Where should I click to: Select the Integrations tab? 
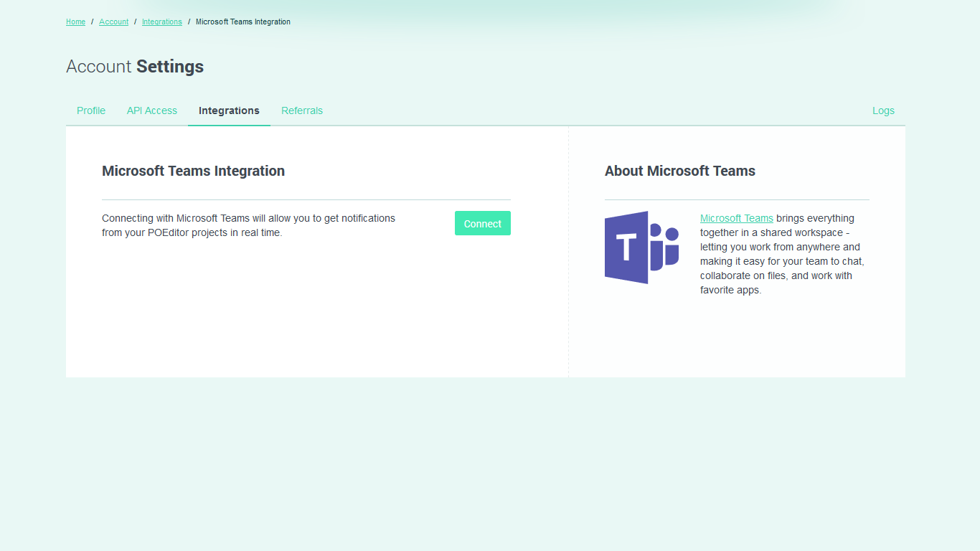point(229,110)
